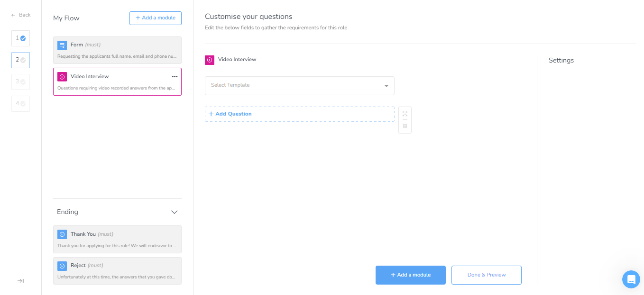Click Add a module next to My Flow
Screen dimensions: 644x295
point(155,18)
